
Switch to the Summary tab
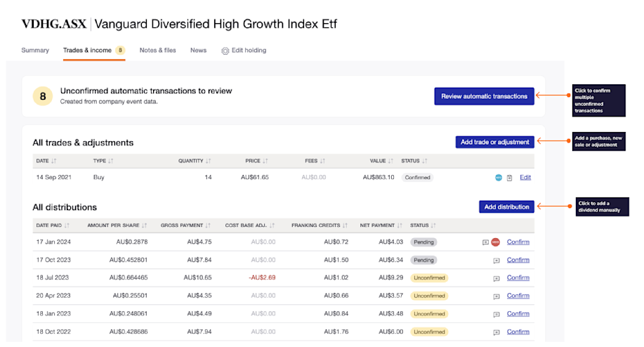click(35, 50)
